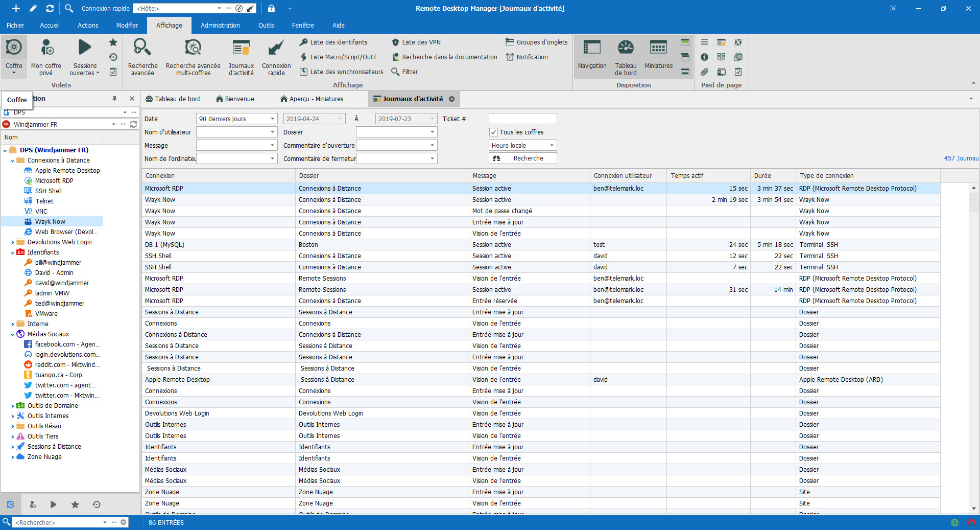Close the Journaux d'activité tab
This screenshot has height=530, width=980.
coord(451,99)
